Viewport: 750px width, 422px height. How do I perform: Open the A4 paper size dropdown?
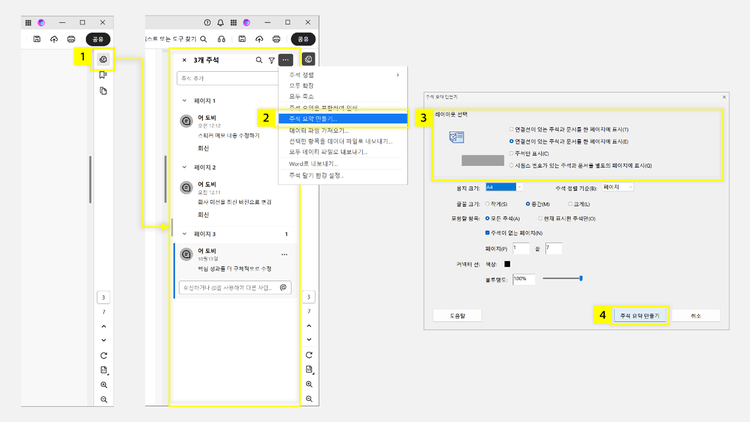pyautogui.click(x=504, y=187)
